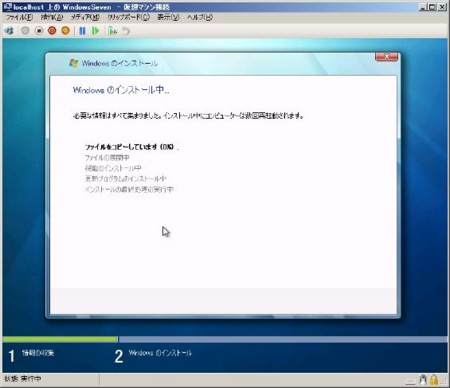Click the '機能のインストール中' step
This screenshot has width=450, height=388.
(113, 168)
